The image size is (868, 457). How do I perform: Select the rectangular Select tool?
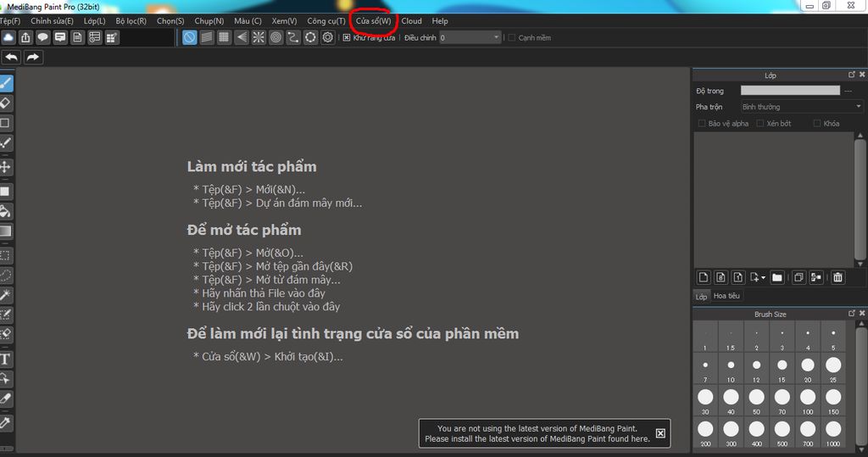click(x=6, y=255)
